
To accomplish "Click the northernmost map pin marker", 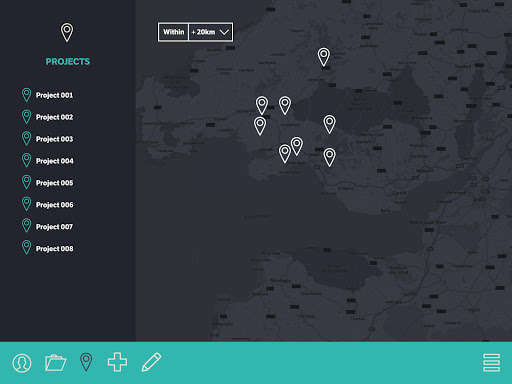I will [324, 57].
